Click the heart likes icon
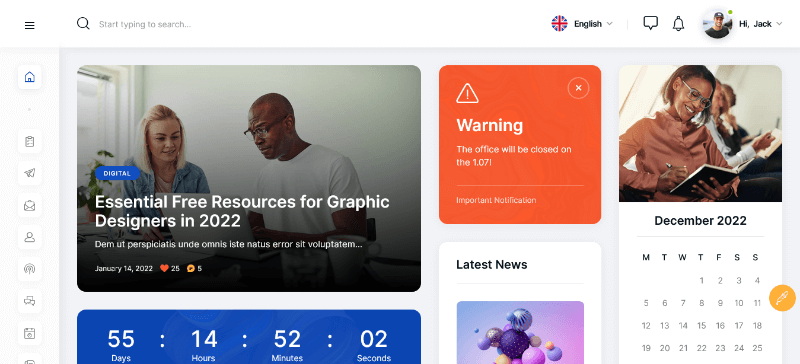 tap(164, 268)
